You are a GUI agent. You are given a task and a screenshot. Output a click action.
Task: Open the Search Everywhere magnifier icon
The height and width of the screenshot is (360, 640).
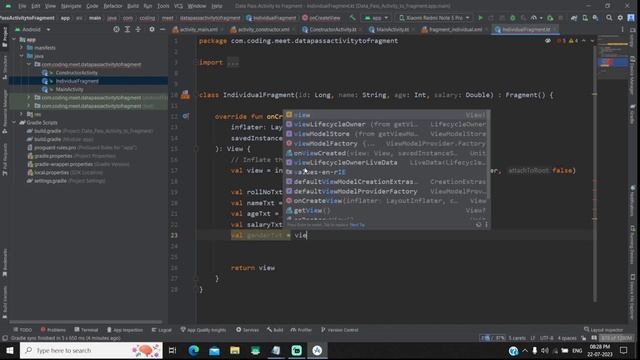click(x=609, y=18)
